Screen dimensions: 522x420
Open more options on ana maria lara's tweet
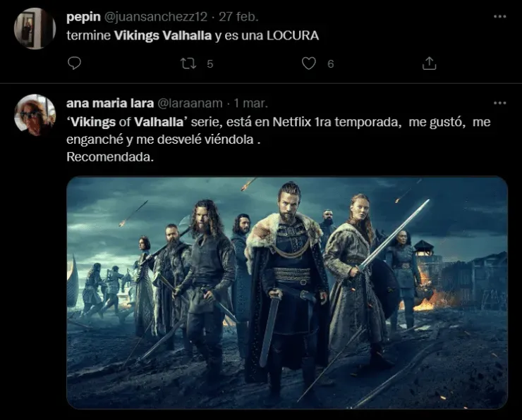coord(499,103)
